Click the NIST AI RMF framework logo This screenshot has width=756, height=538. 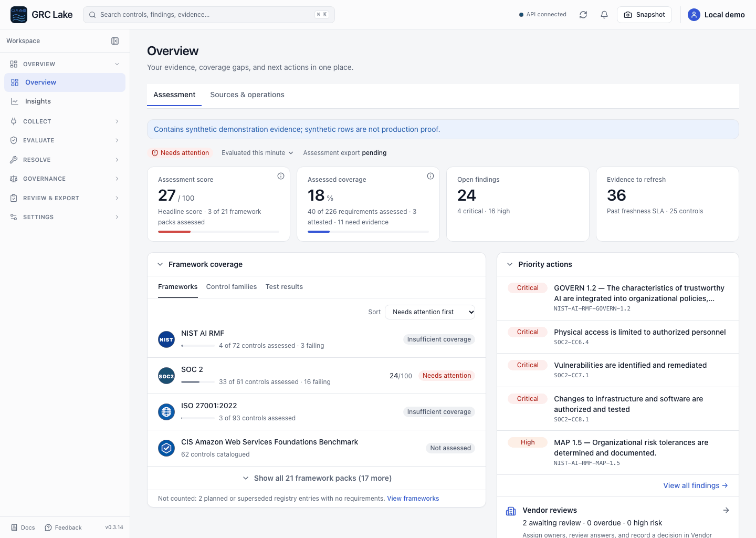click(x=166, y=339)
